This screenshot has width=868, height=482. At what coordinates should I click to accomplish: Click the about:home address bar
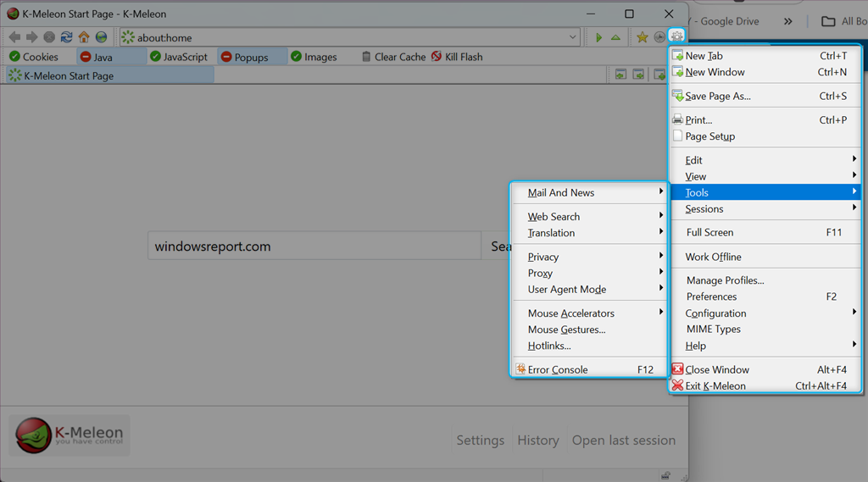(350, 37)
